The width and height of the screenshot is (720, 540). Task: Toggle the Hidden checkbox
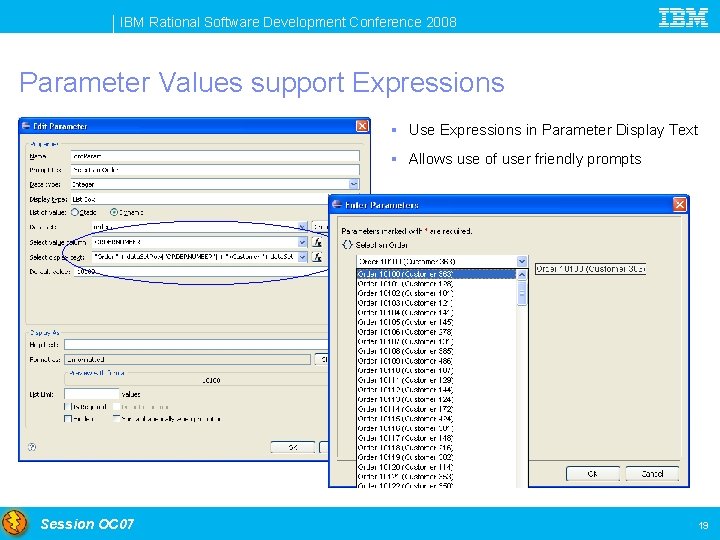(68, 419)
